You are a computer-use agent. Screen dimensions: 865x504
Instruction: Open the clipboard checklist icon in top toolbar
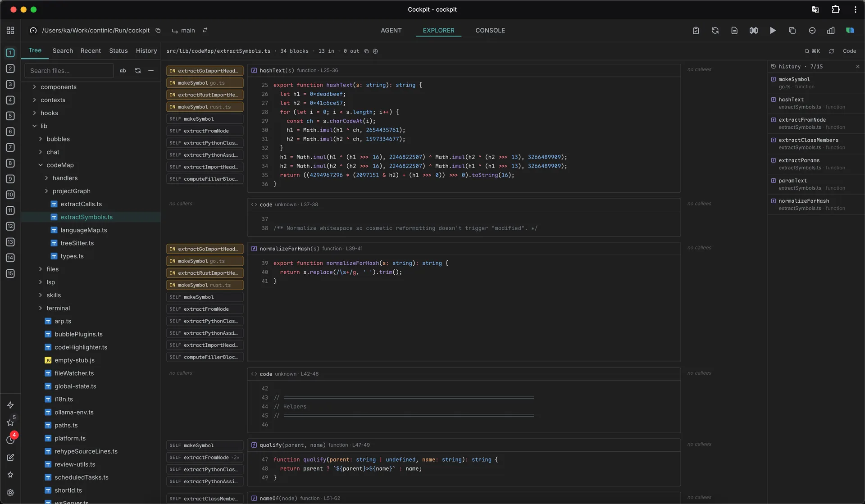(696, 30)
